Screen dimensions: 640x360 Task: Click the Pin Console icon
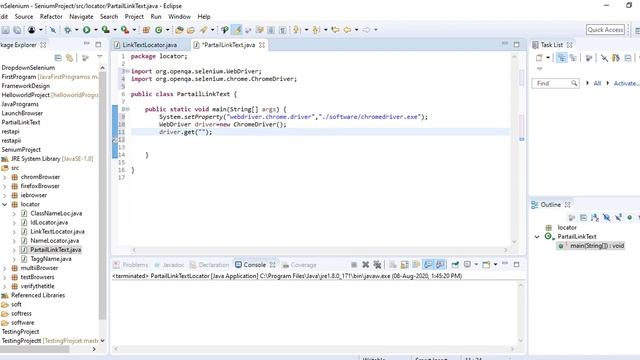tap(455, 265)
